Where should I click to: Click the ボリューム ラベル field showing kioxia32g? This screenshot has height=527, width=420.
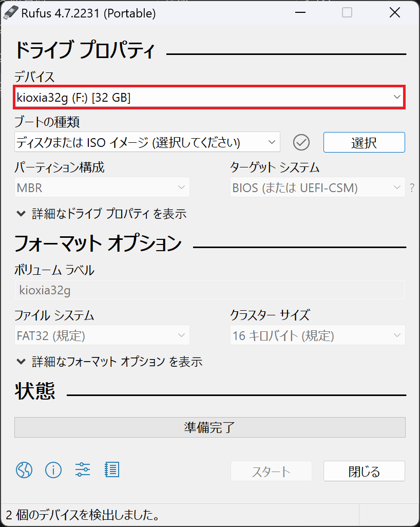[x=209, y=290]
